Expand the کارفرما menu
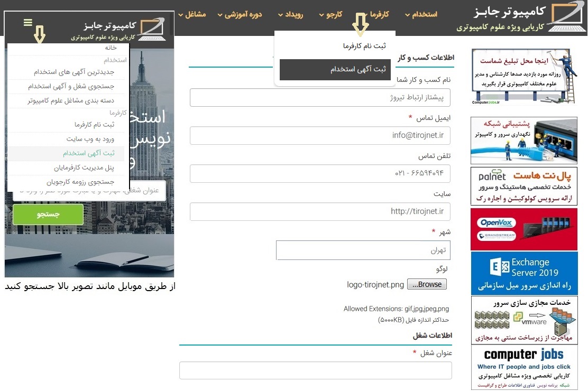 point(376,15)
